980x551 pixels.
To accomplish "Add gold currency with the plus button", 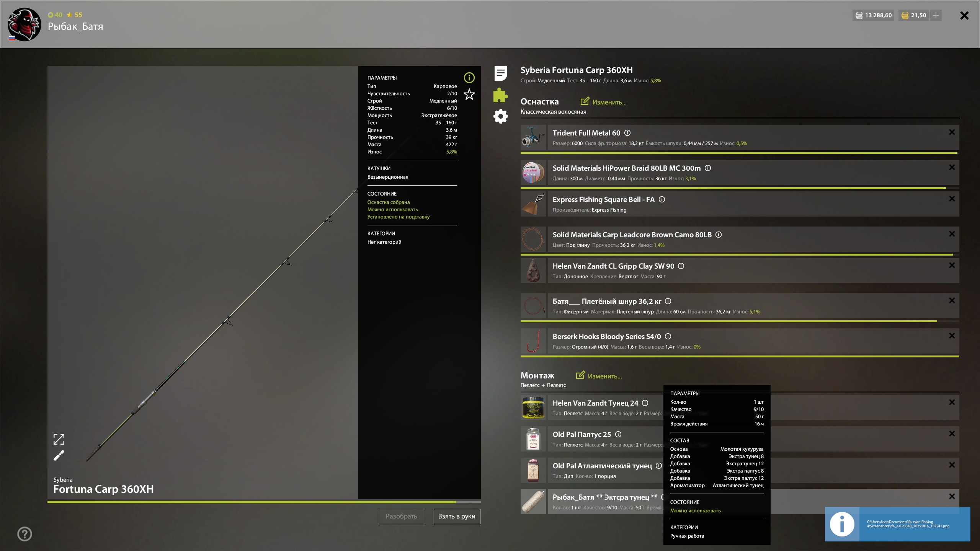I will click(x=936, y=15).
